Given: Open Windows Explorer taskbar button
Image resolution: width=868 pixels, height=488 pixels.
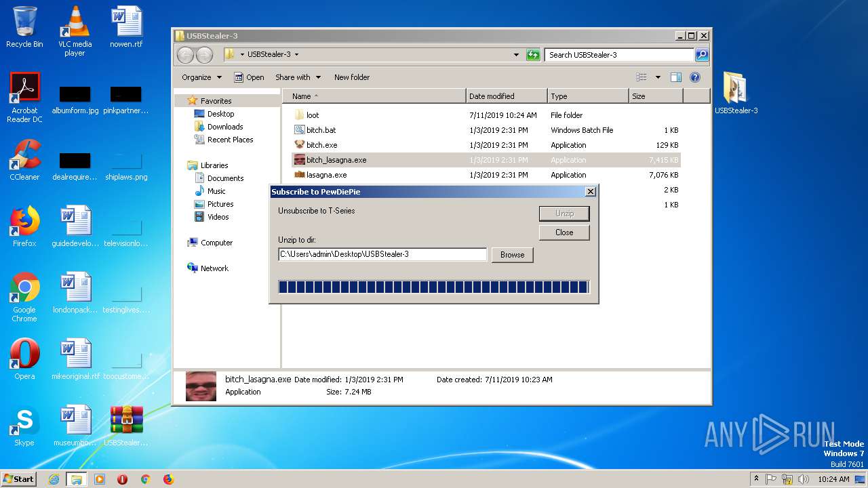Looking at the screenshot, I should pyautogui.click(x=77, y=479).
